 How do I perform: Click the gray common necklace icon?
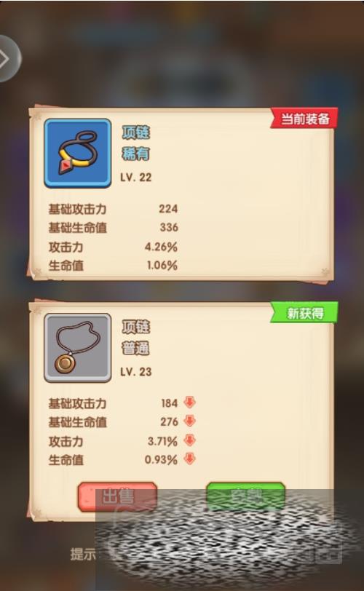pos(78,348)
